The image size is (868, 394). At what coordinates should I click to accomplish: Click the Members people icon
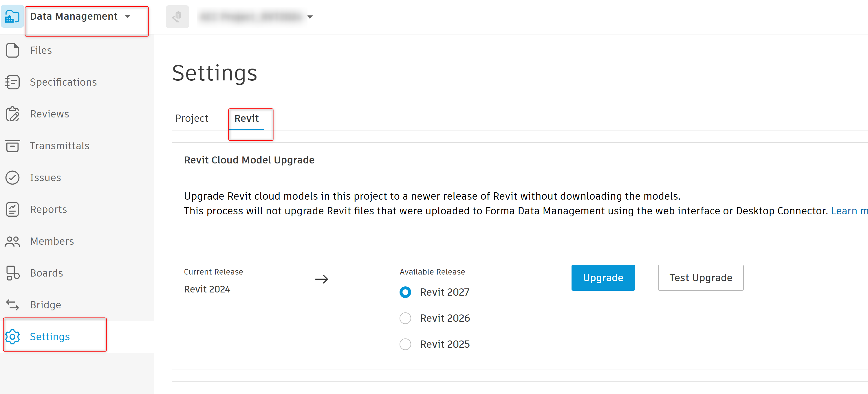pyautogui.click(x=12, y=241)
